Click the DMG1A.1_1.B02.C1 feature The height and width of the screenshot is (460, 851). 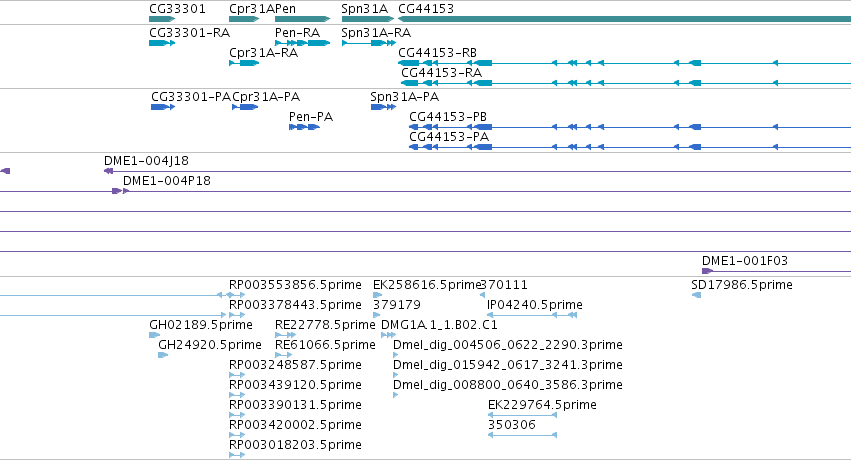point(439,325)
